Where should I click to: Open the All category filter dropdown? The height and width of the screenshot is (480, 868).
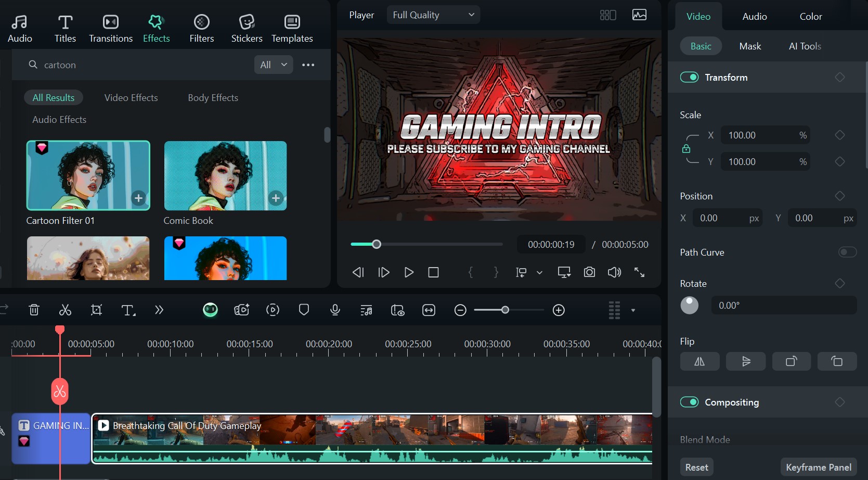tap(274, 65)
